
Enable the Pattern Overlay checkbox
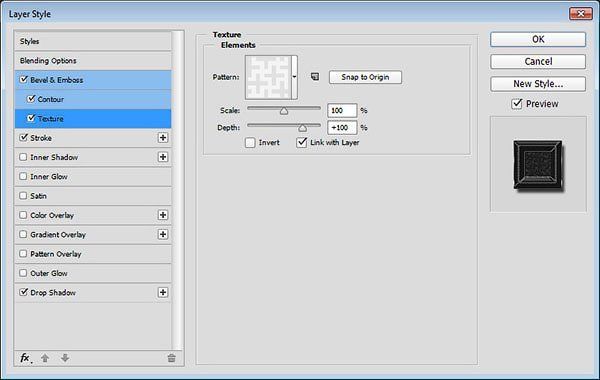(23, 253)
